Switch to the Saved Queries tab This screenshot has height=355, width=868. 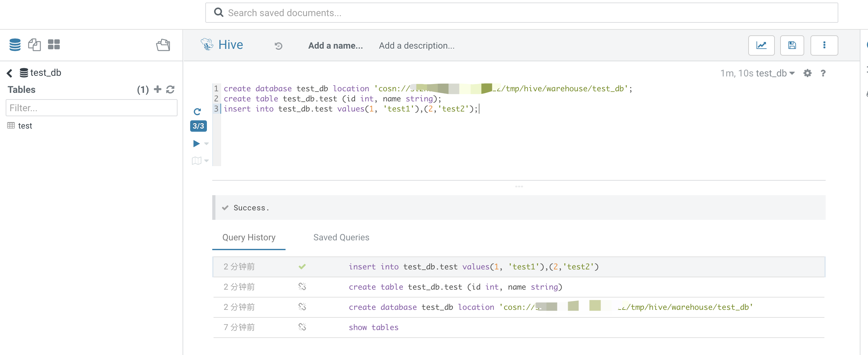(341, 238)
